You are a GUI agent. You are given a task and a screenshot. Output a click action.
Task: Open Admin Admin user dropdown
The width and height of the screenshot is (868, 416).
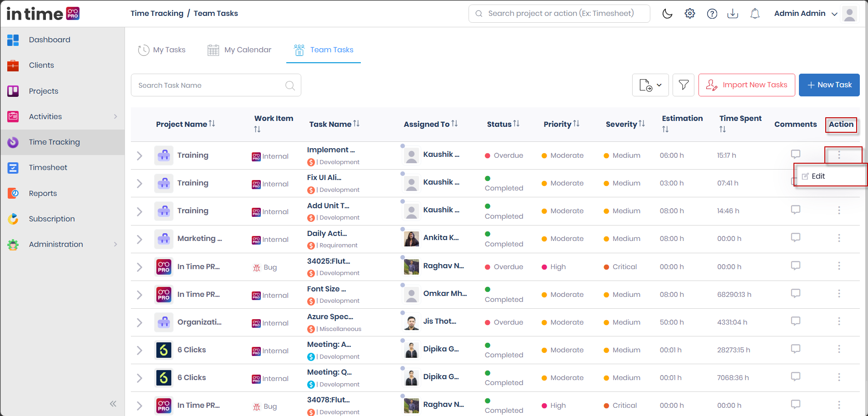click(806, 14)
